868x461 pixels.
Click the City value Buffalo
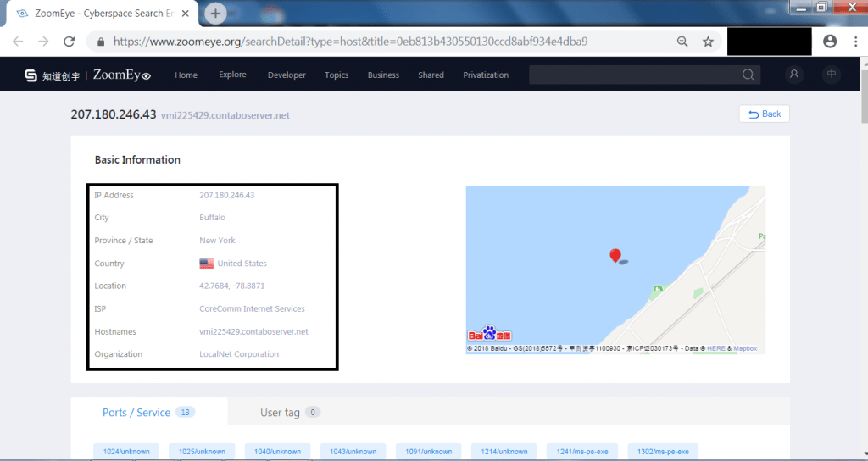click(213, 218)
